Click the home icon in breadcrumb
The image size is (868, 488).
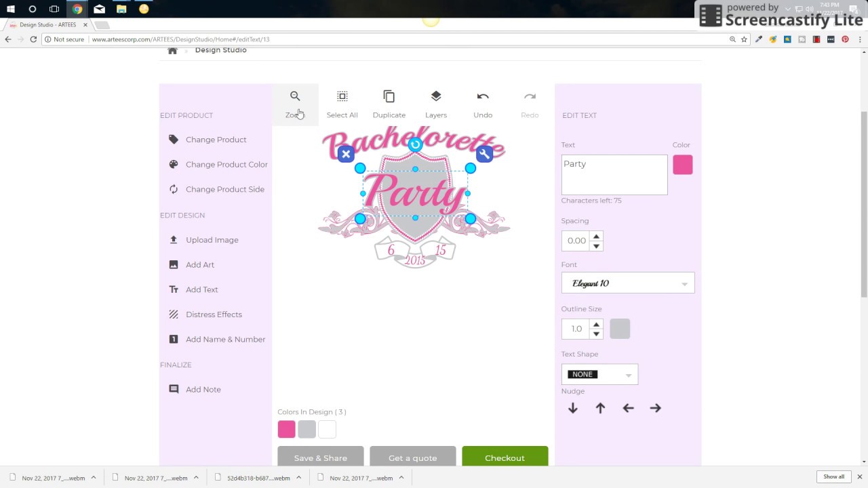(x=172, y=51)
